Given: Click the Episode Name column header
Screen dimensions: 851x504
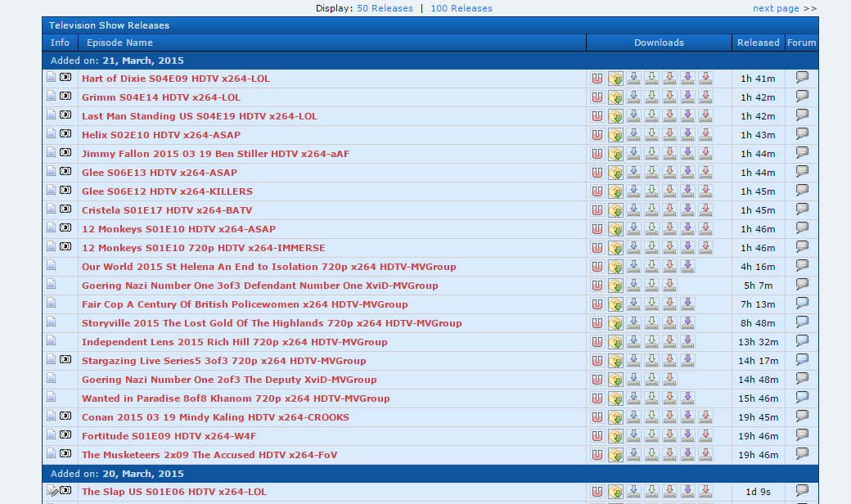Looking at the screenshot, I should pyautogui.click(x=119, y=43).
